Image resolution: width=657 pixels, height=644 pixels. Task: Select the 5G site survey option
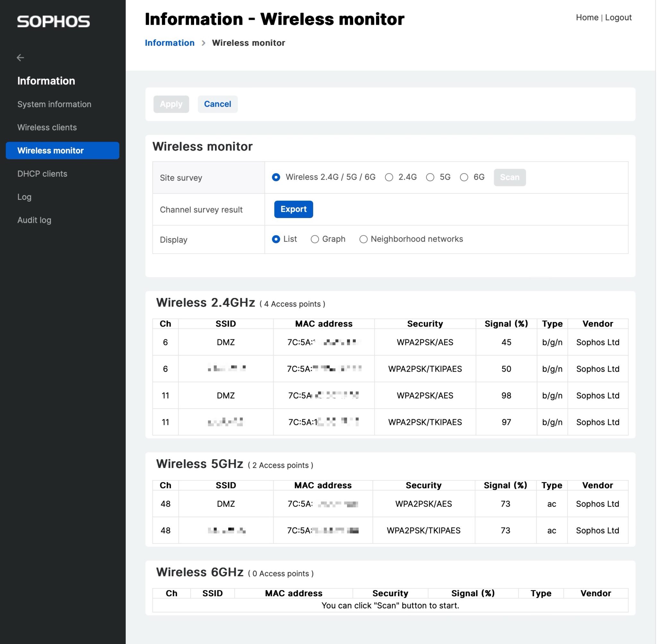pos(430,177)
